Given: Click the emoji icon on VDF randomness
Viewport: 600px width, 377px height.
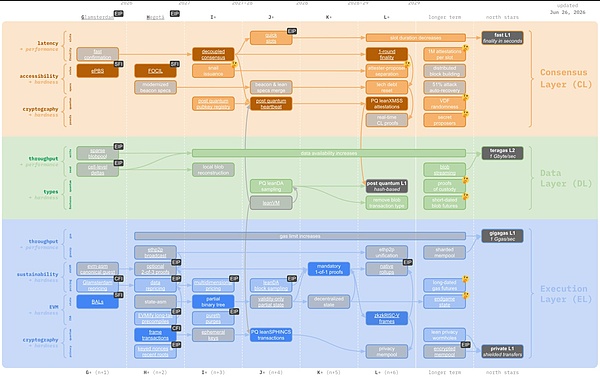Looking at the screenshot, I should [x=465, y=97].
